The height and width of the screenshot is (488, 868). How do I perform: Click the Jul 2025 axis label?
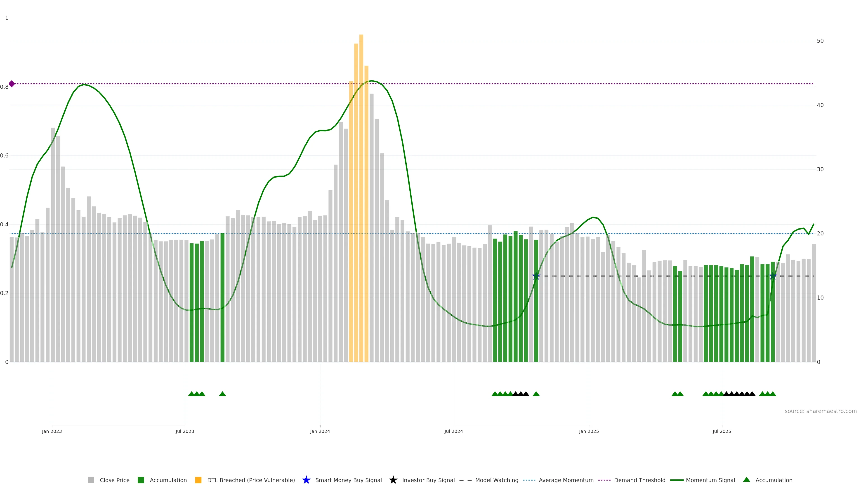[722, 431]
